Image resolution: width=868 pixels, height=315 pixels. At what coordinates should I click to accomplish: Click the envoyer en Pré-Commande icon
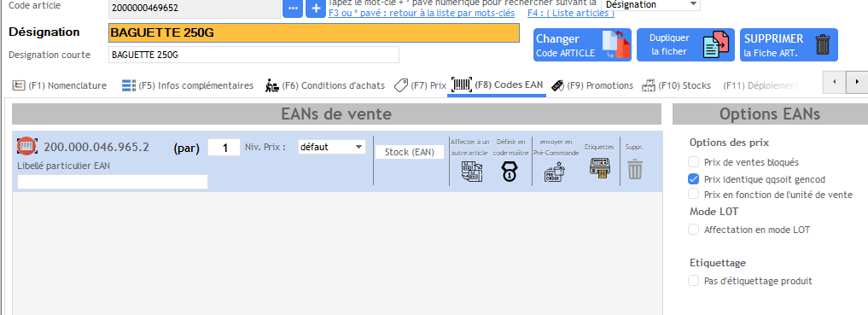tap(555, 172)
